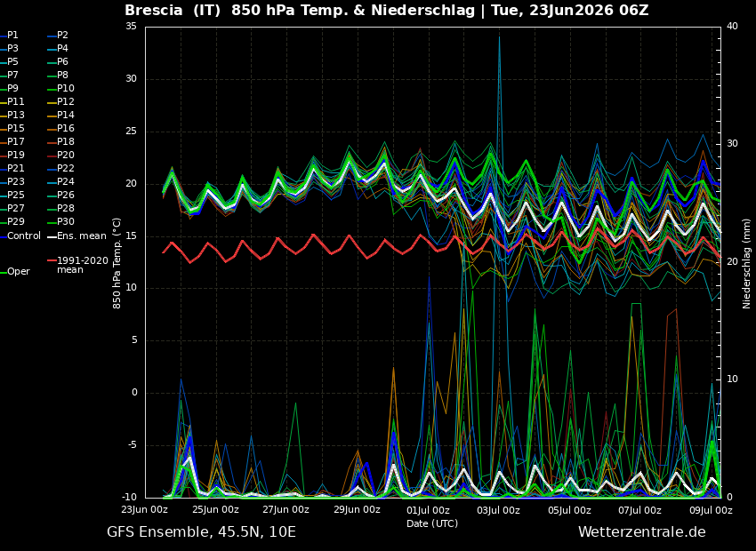Select the "03Jul 00z" date tick label
The width and height of the screenshot is (756, 551).
pos(498,510)
